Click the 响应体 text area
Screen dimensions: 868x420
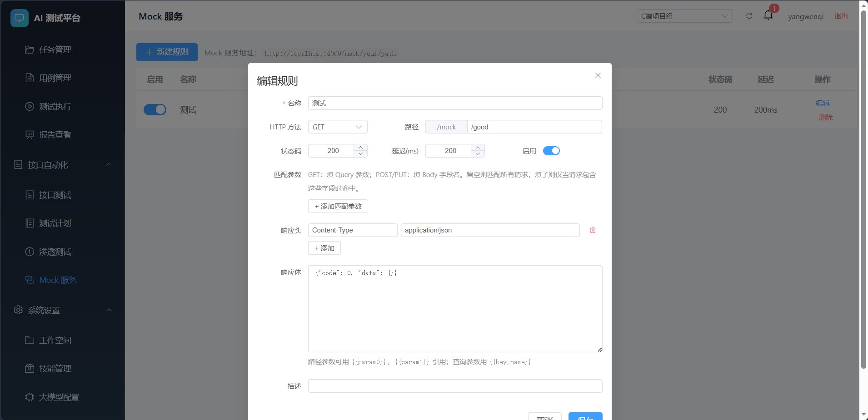[455, 309]
